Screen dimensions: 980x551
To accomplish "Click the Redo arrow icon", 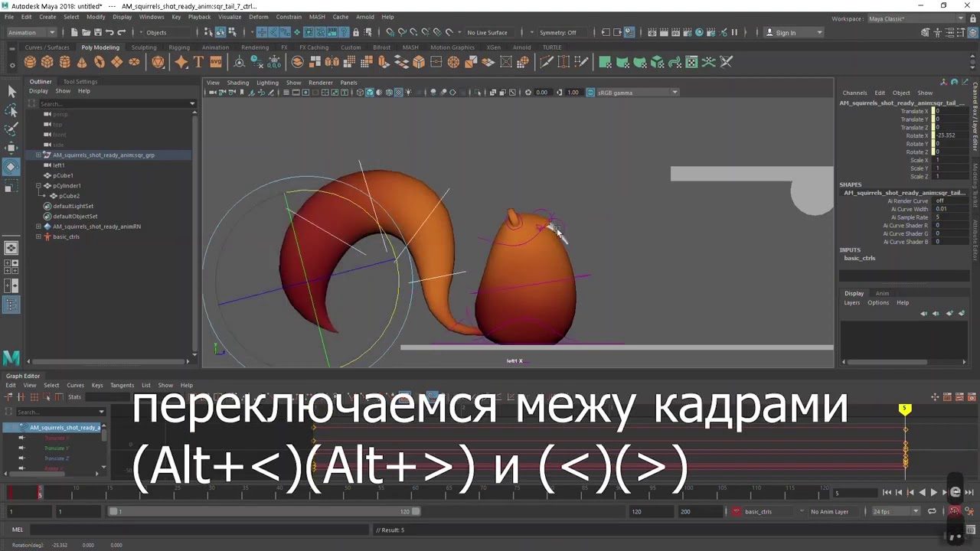I will 121,32.
